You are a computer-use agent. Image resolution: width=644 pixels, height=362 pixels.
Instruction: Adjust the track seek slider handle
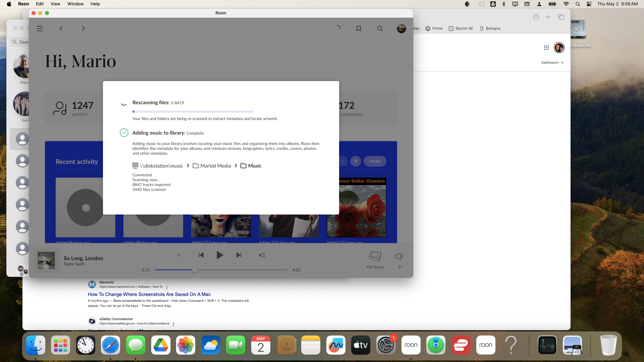click(x=195, y=270)
